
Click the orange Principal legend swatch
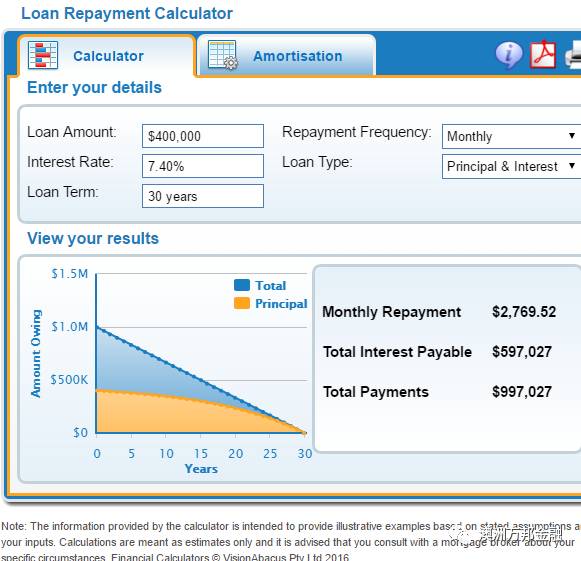click(242, 303)
